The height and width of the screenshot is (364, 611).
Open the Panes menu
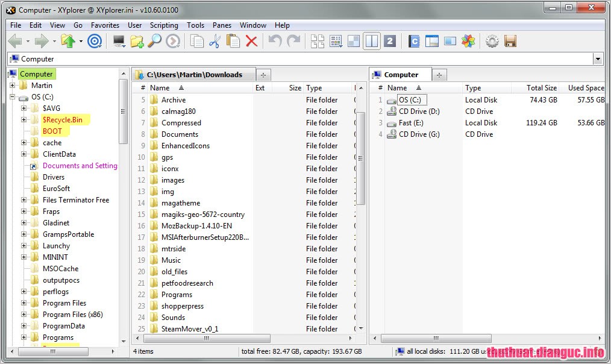[x=222, y=25]
